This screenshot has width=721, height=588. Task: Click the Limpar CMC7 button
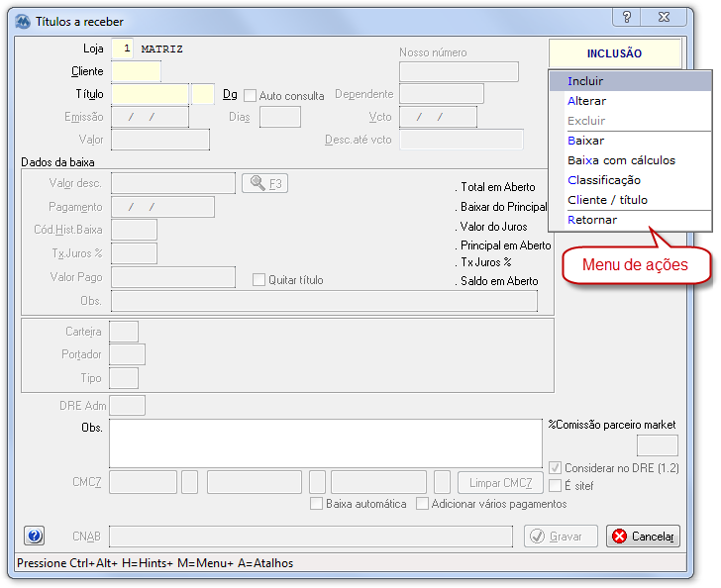500,483
